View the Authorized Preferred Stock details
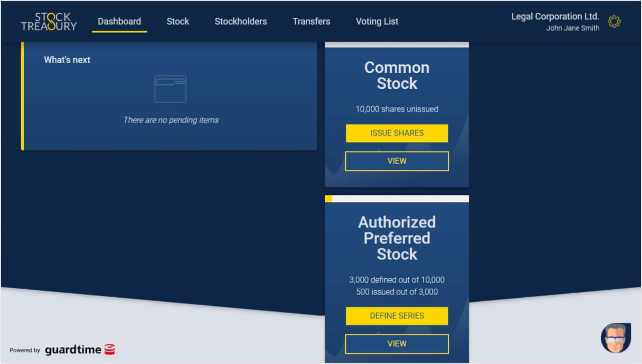The image size is (642, 364). (397, 344)
